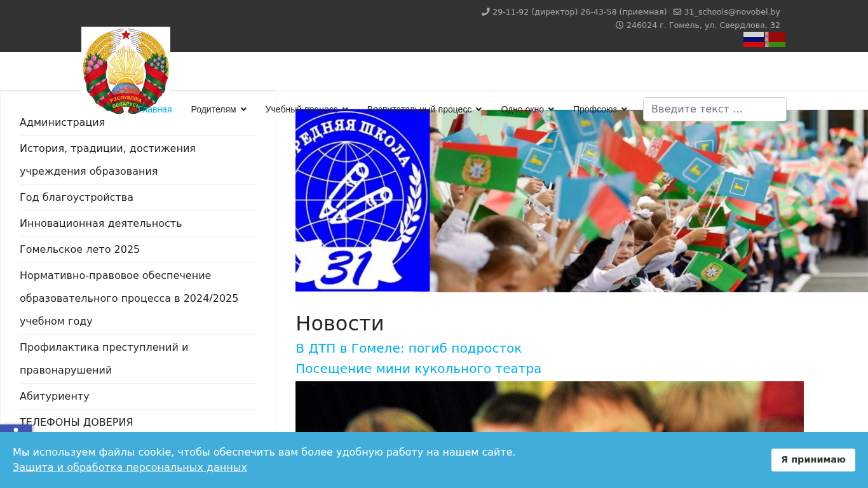Switch to the Russian flag language
Screen dimensions: 868x488
754,39
